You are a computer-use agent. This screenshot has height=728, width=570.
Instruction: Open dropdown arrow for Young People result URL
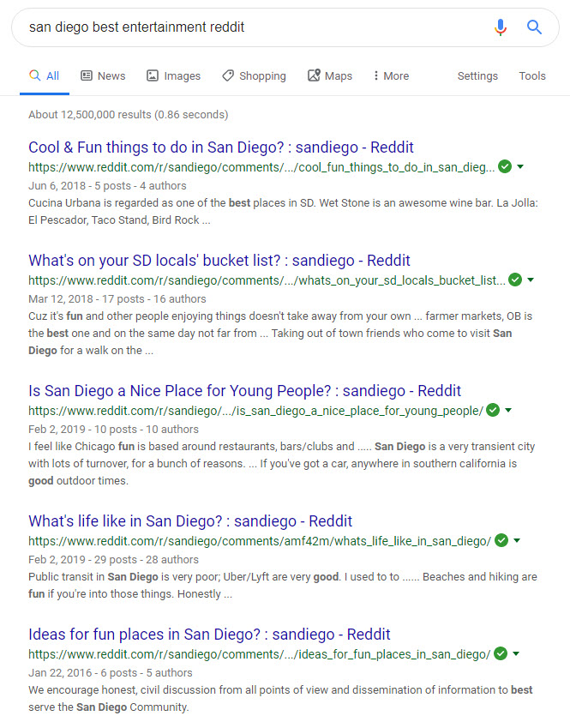(x=508, y=410)
